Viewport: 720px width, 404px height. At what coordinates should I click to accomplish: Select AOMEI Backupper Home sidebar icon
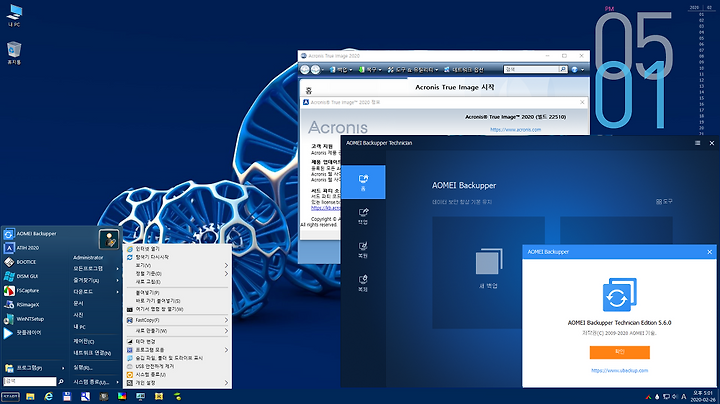pos(363,182)
